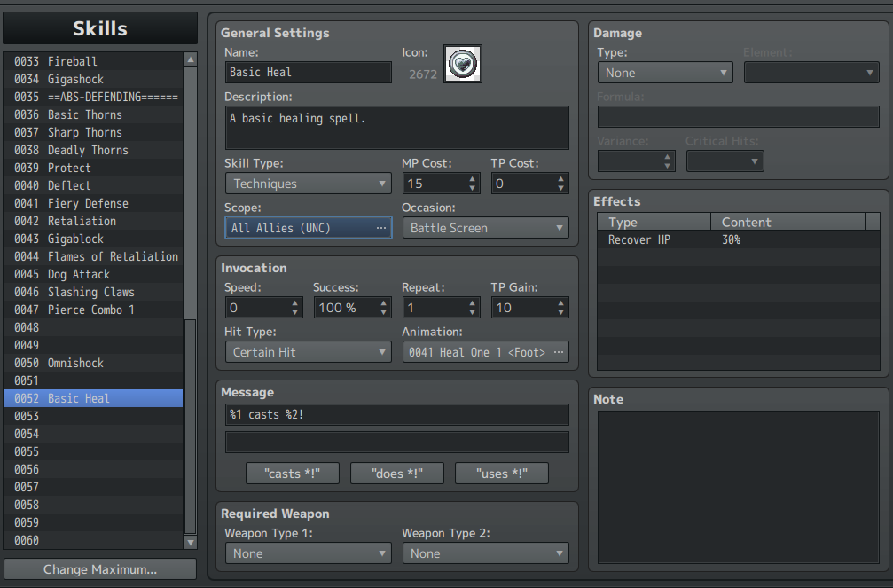Image resolution: width=893 pixels, height=588 pixels.
Task: Click inside the Note text area
Action: tap(738, 487)
